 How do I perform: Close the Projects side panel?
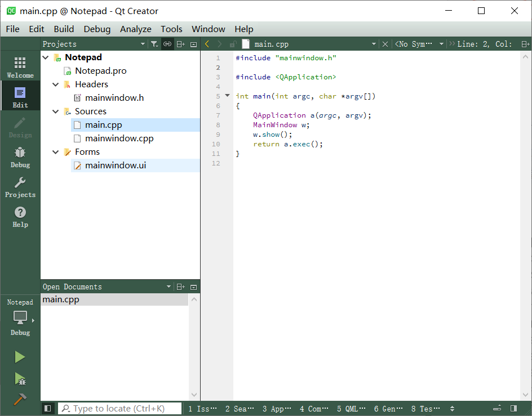pyautogui.click(x=193, y=44)
